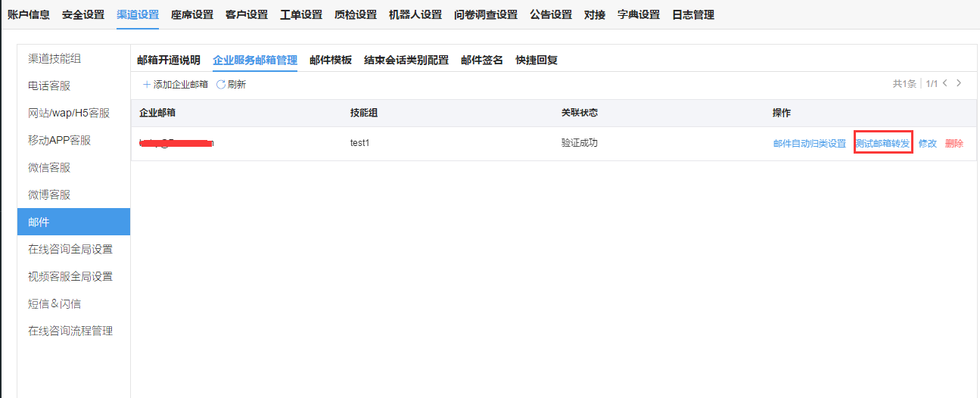Click 修改 link for test1 row

(x=928, y=143)
